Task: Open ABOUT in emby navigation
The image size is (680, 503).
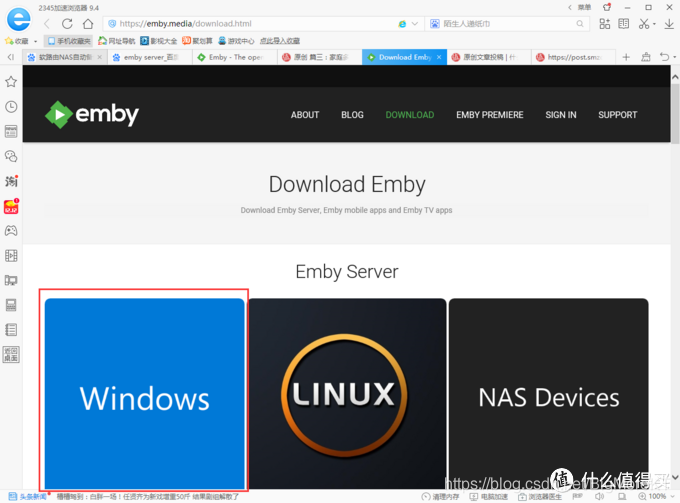Action: (x=305, y=115)
